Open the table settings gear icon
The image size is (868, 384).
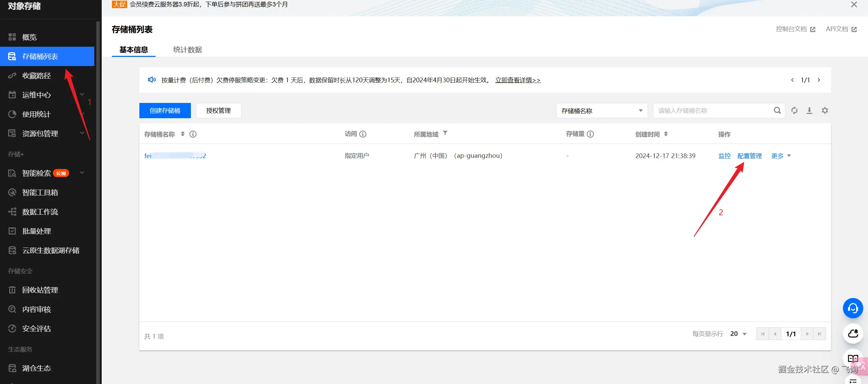(x=825, y=110)
